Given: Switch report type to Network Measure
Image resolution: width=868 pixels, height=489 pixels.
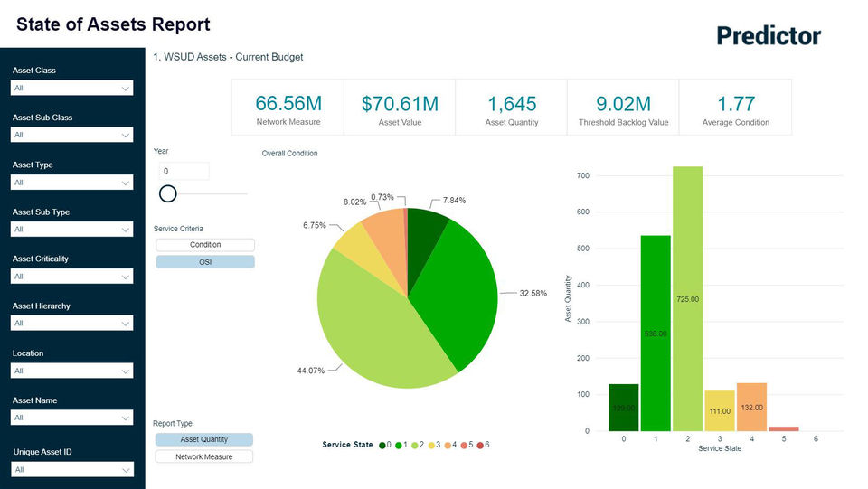Looking at the screenshot, I should pos(204,457).
